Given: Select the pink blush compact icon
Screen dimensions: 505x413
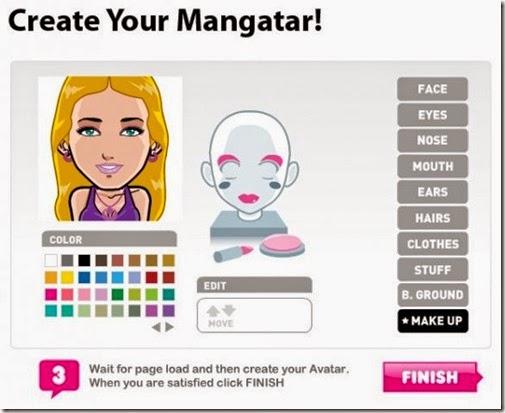Looking at the screenshot, I should click(282, 245).
